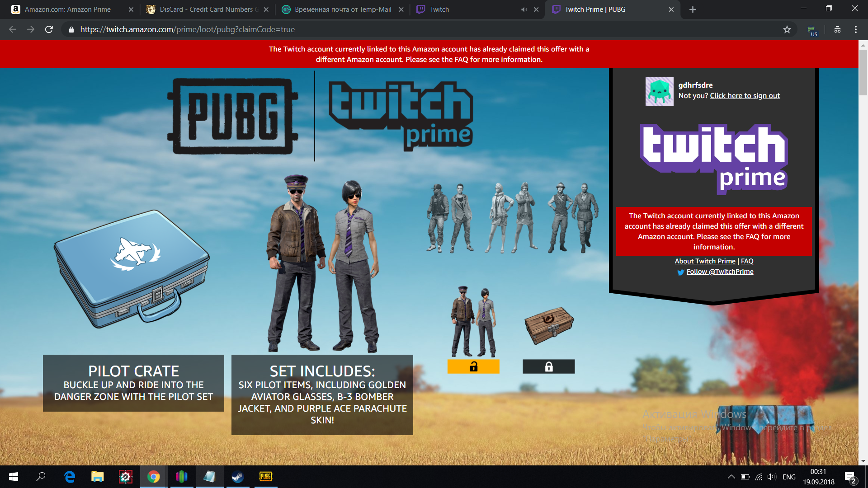Click the blue Pilot Crate suitcase image
Screen dimensions: 868x488
132,269
